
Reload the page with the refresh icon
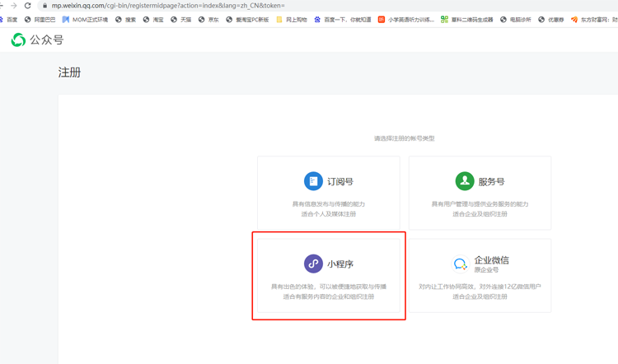27,6
